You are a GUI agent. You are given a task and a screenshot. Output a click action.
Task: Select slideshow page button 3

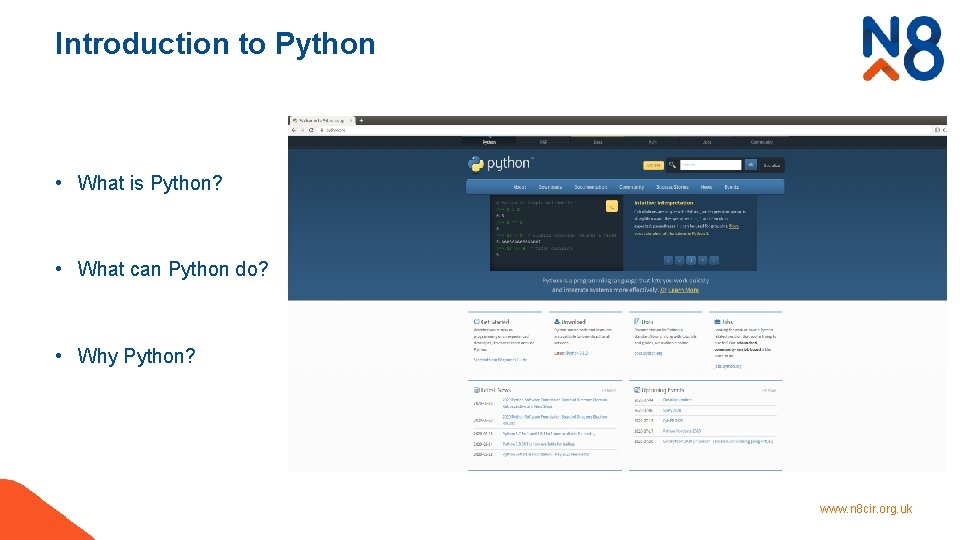(x=691, y=260)
